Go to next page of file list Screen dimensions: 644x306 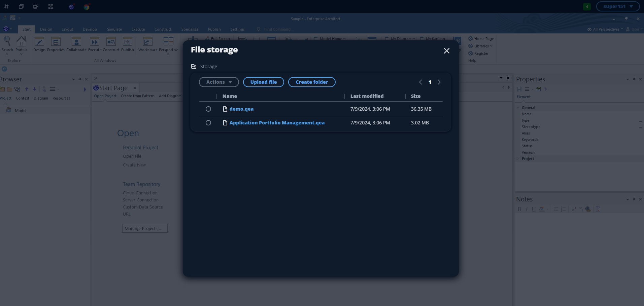click(x=439, y=82)
